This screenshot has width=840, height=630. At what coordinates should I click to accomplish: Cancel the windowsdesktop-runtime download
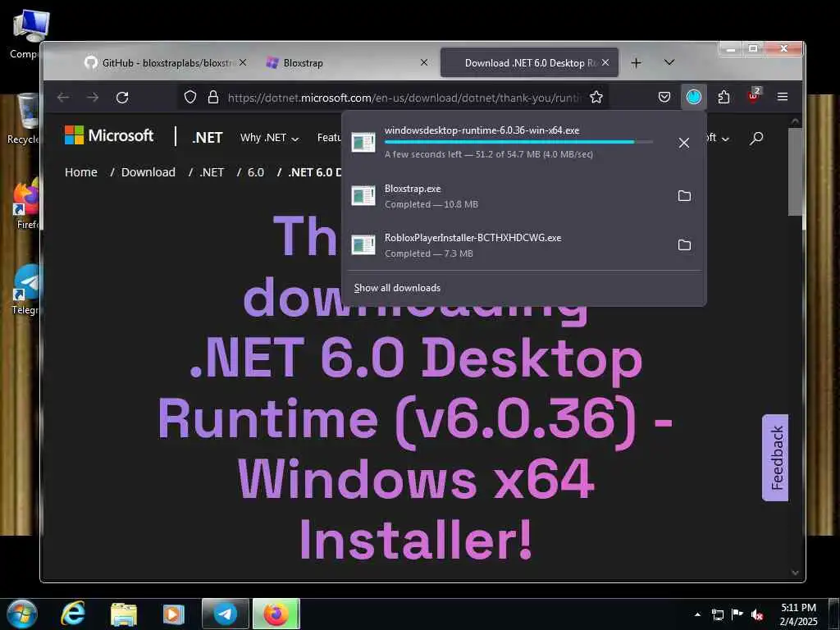click(683, 143)
